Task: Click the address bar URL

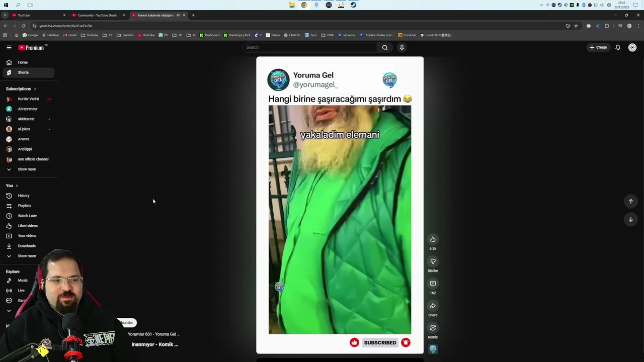Action: [65, 26]
